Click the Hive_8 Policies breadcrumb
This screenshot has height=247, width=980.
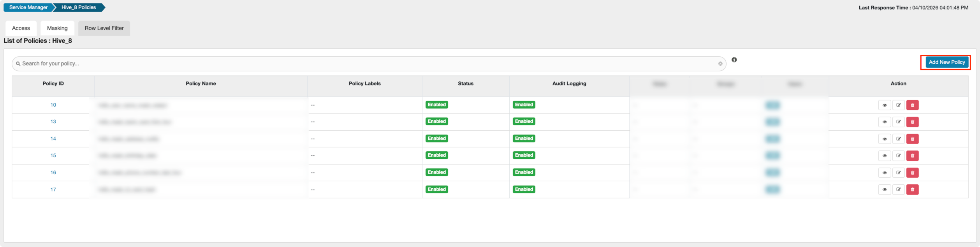[79, 7]
